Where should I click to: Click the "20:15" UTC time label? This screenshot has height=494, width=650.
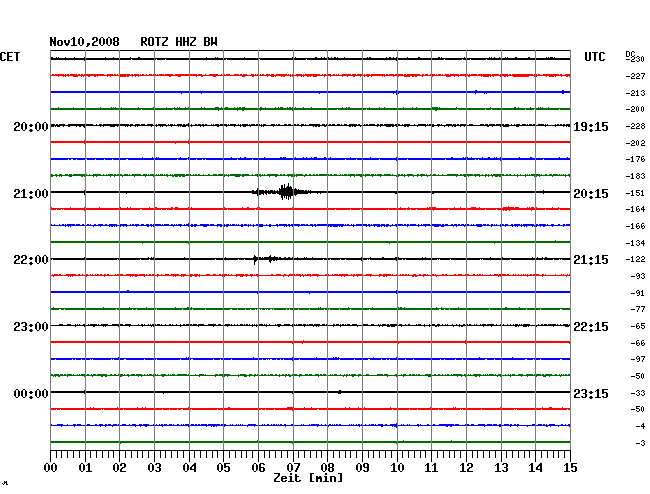(591, 194)
